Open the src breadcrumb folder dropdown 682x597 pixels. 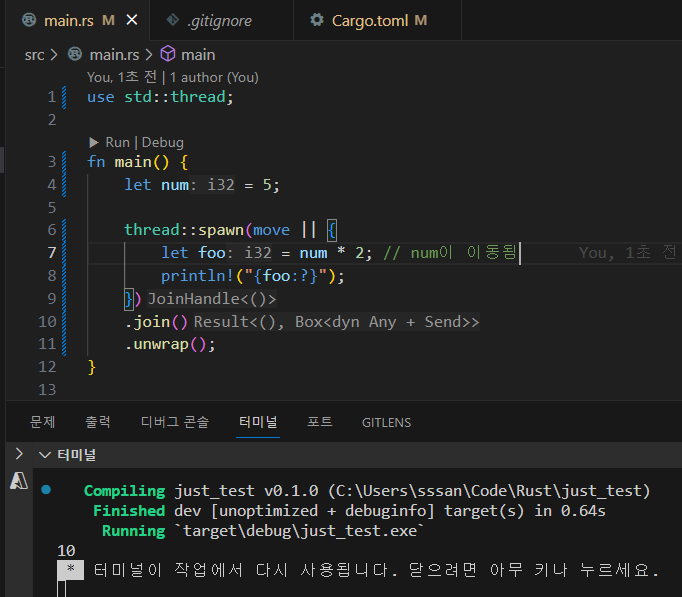(x=34, y=54)
